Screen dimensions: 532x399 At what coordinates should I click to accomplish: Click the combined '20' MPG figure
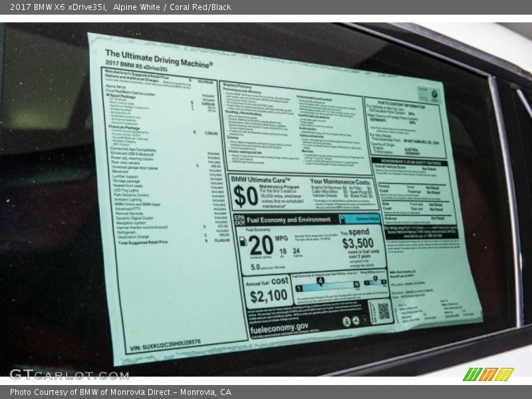click(261, 245)
